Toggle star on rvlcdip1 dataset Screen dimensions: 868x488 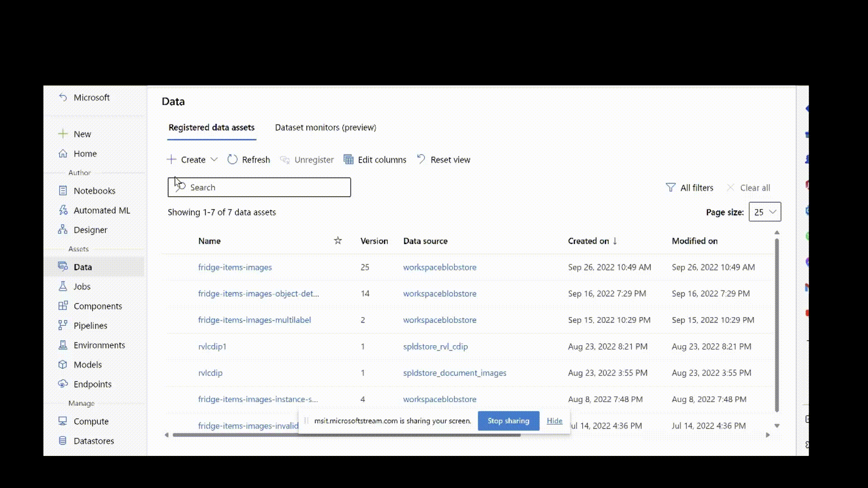pyautogui.click(x=337, y=346)
